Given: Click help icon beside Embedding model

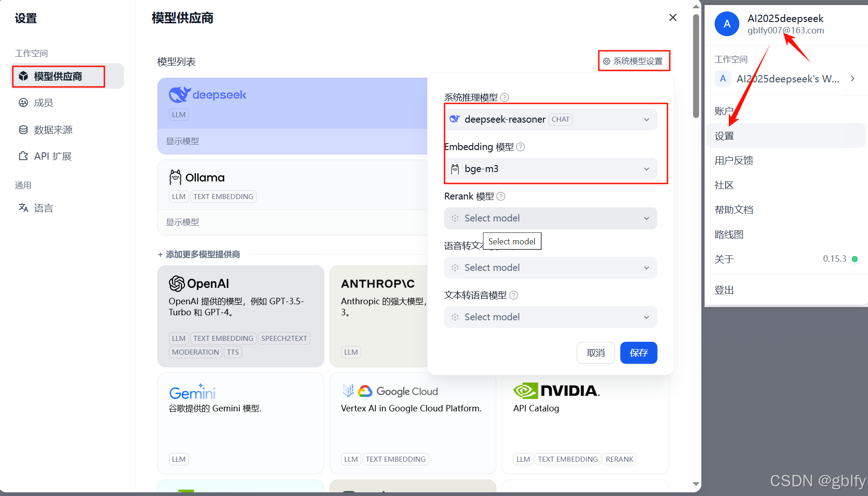Looking at the screenshot, I should pyautogui.click(x=521, y=147).
